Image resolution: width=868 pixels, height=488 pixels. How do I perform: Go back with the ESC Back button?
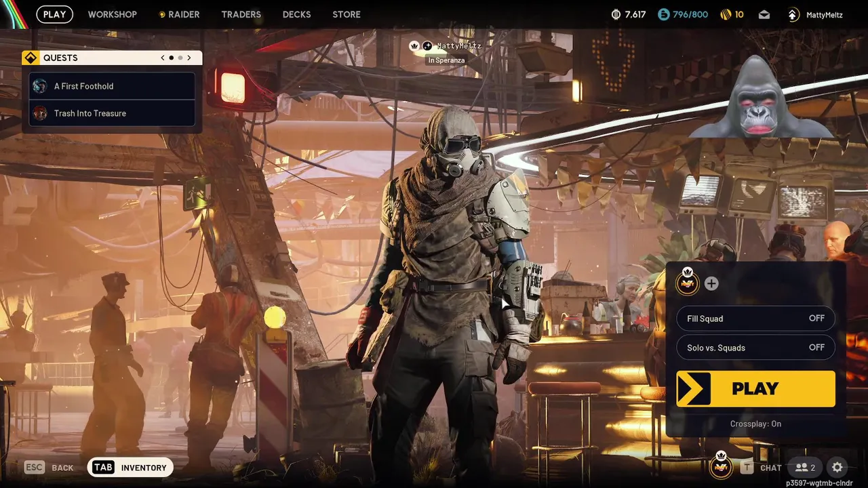click(x=49, y=468)
